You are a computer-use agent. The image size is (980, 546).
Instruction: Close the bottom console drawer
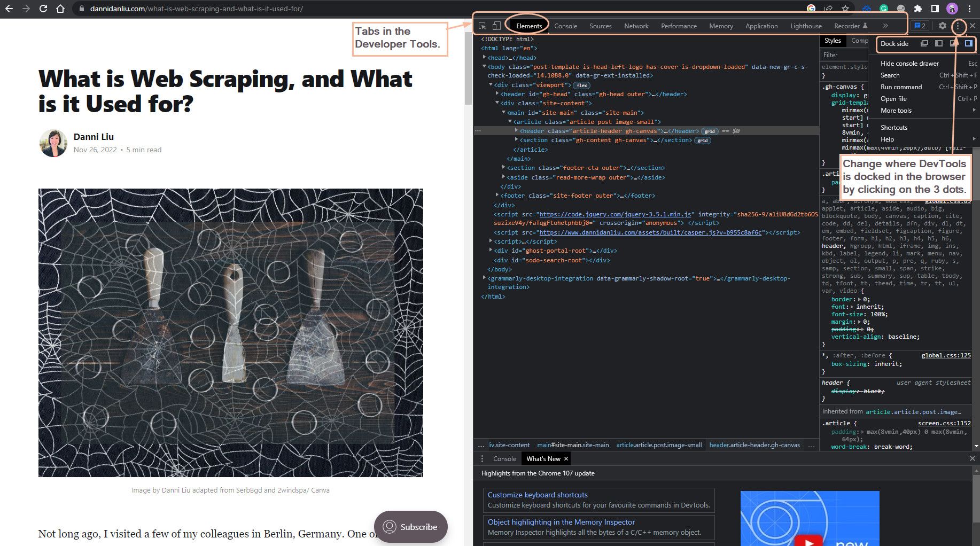pyautogui.click(x=973, y=458)
